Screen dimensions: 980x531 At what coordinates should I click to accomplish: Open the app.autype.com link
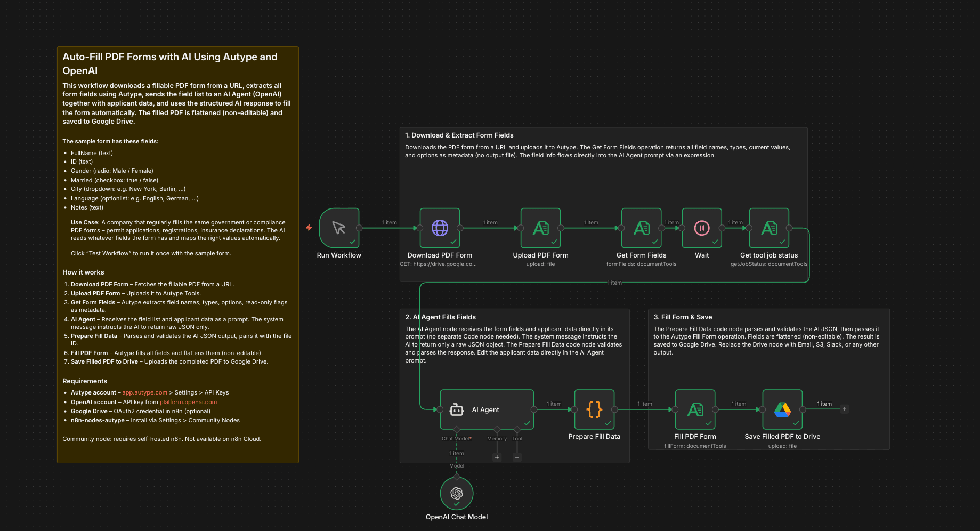coord(144,392)
